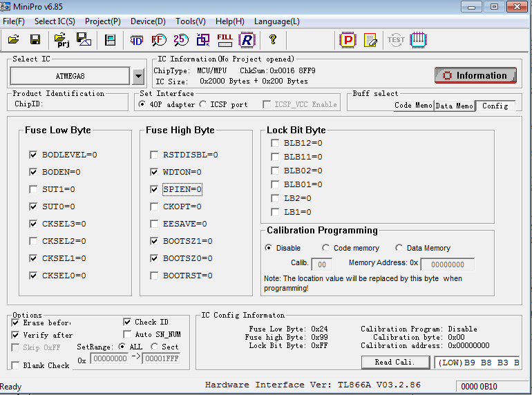Click the yellow question mark help icon

click(x=273, y=39)
